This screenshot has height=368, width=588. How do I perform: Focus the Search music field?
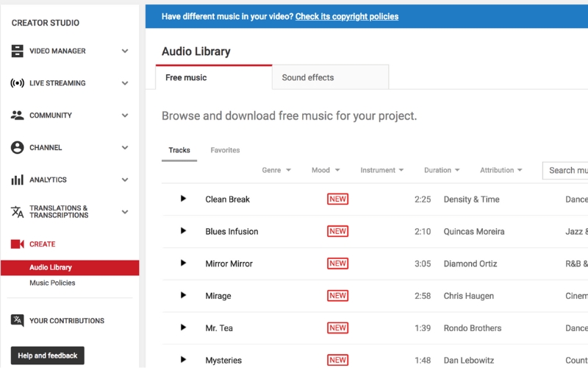[565, 171]
